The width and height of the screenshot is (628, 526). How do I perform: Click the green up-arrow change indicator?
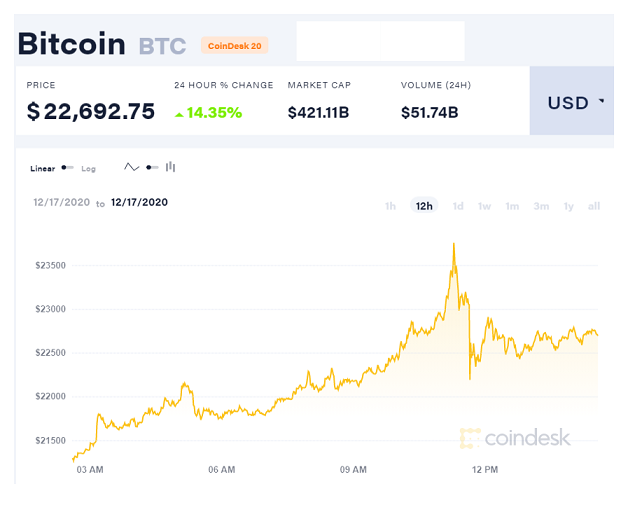point(179,115)
